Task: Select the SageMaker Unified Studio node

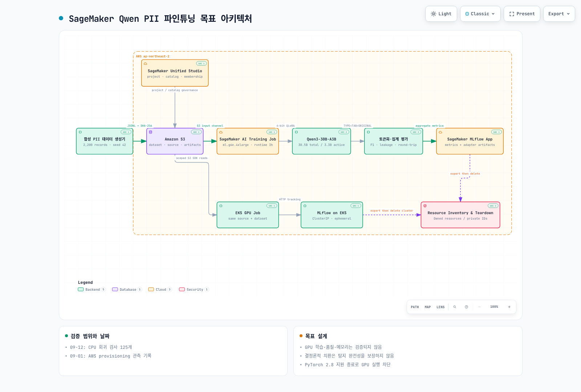Action: (175, 73)
